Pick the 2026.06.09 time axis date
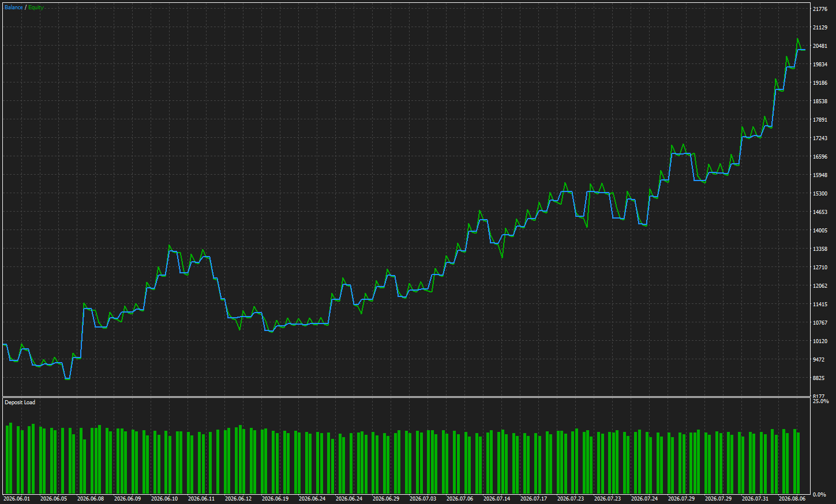 point(128,498)
